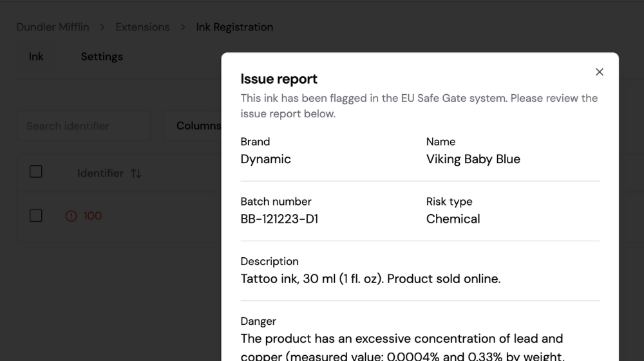Click the Issue report heading

pos(279,79)
